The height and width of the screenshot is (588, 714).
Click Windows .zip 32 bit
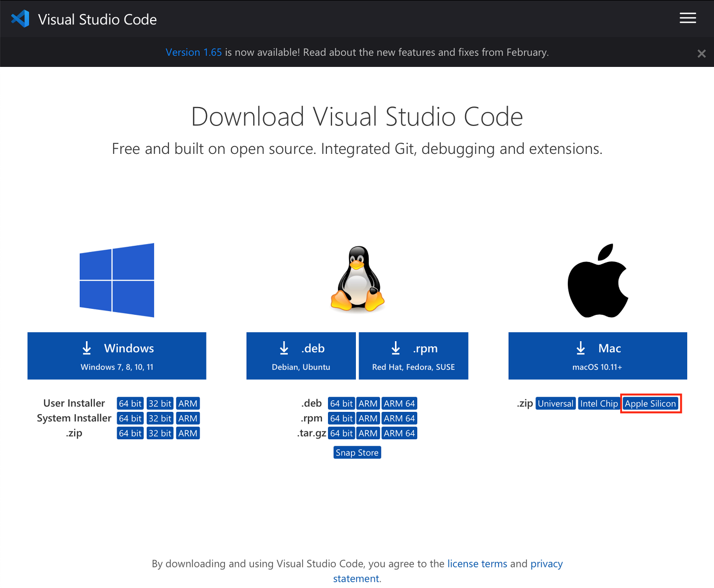coord(160,434)
